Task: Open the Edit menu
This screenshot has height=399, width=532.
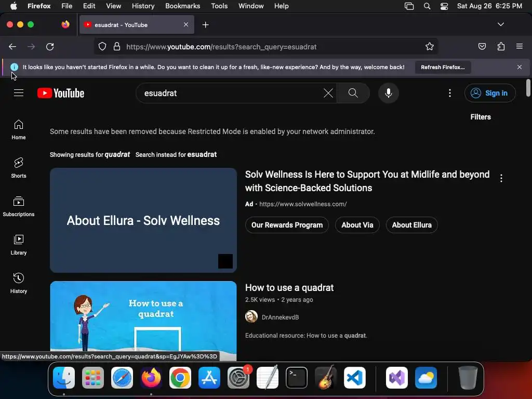Action: click(x=89, y=6)
